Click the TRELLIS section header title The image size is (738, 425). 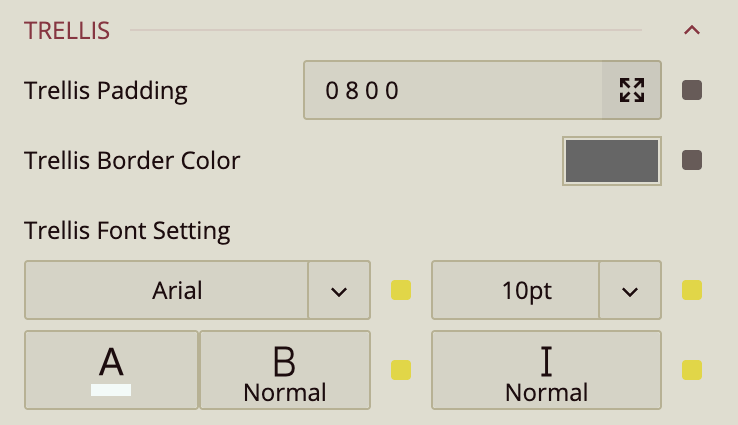click(x=67, y=30)
